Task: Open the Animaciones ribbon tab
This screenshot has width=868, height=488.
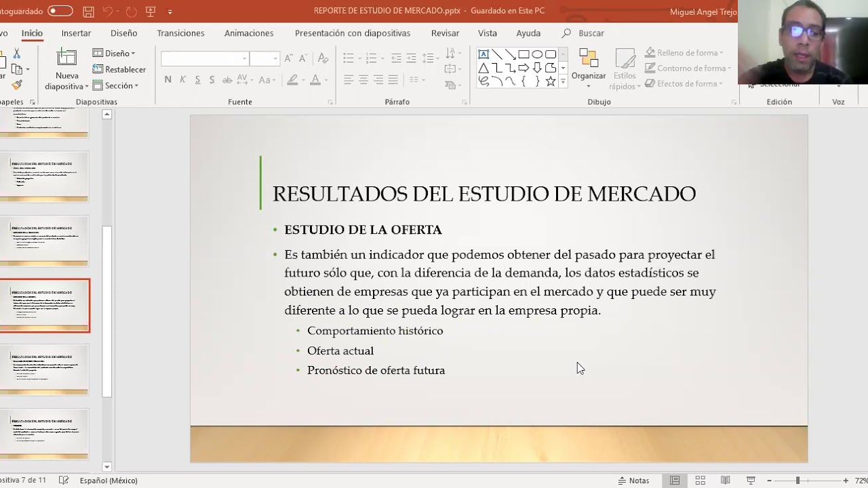Action: (x=249, y=33)
